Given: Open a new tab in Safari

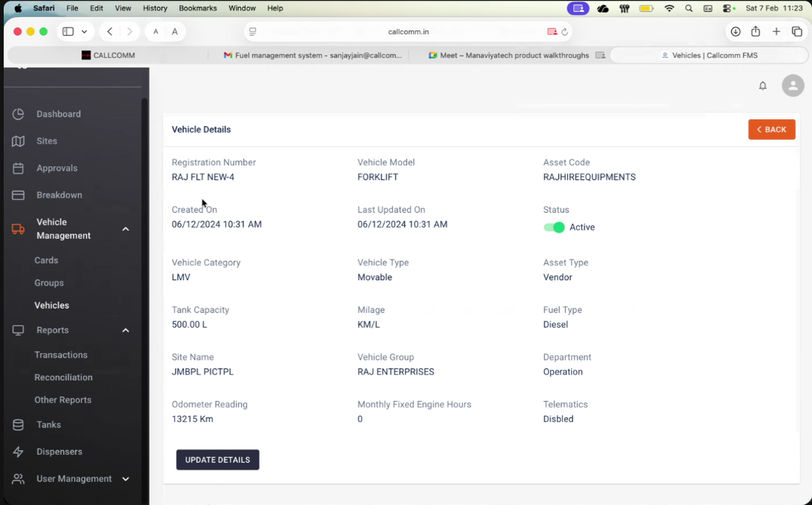Looking at the screenshot, I should 776,32.
